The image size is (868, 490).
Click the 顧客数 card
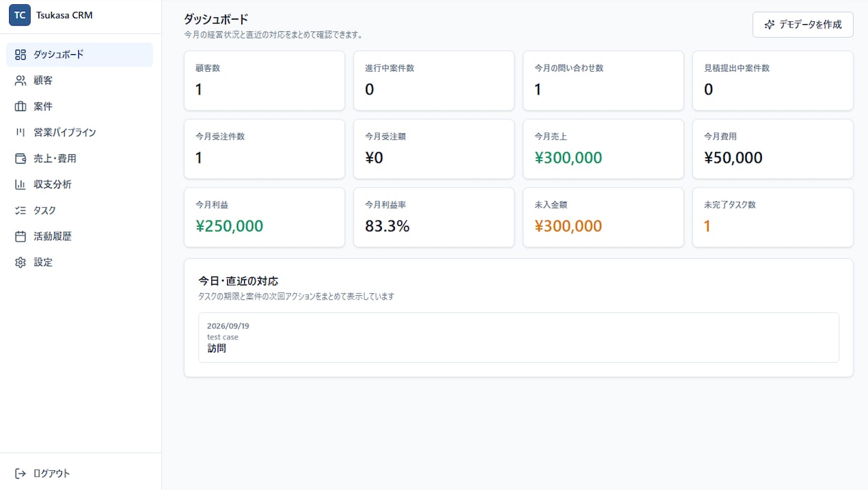(x=265, y=80)
